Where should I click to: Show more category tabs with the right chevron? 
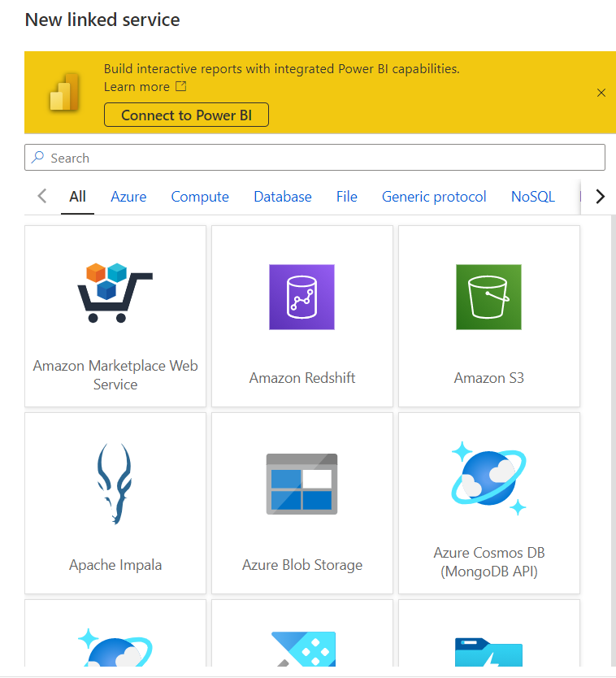600,196
